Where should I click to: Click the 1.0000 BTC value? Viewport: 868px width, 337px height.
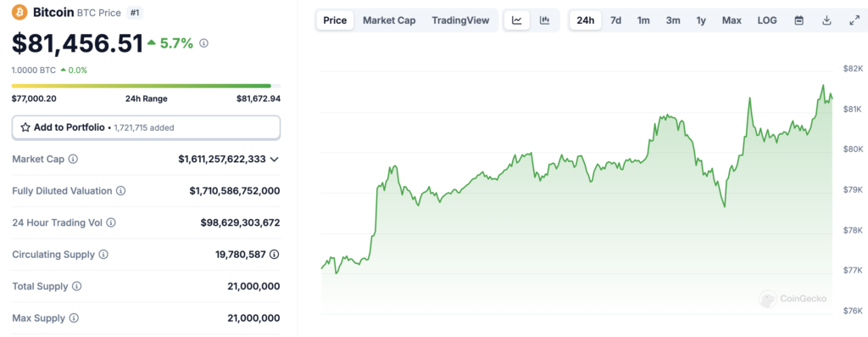click(33, 70)
